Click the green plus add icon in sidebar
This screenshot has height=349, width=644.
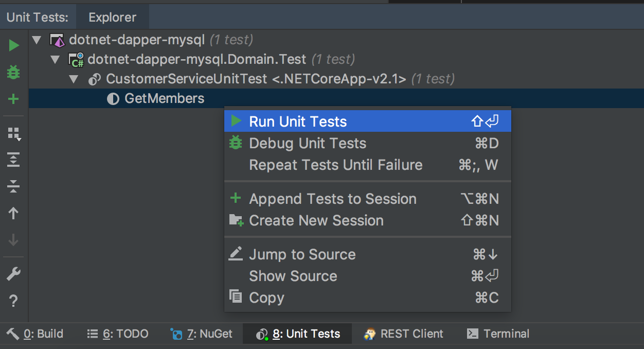click(x=14, y=99)
